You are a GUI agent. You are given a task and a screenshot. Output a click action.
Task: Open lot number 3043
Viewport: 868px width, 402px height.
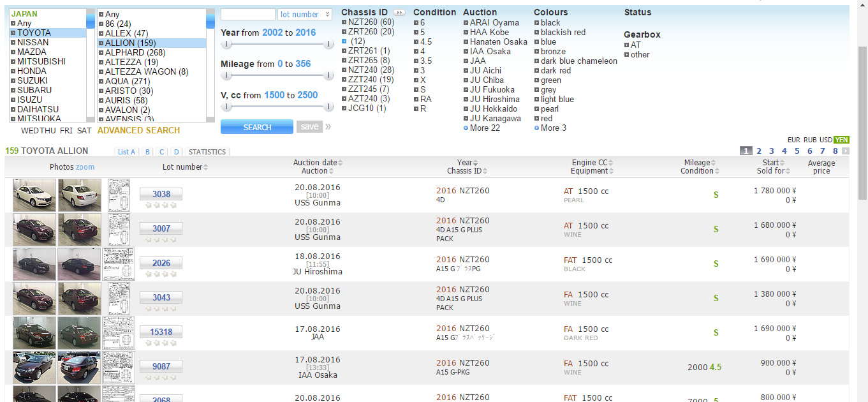(x=161, y=297)
